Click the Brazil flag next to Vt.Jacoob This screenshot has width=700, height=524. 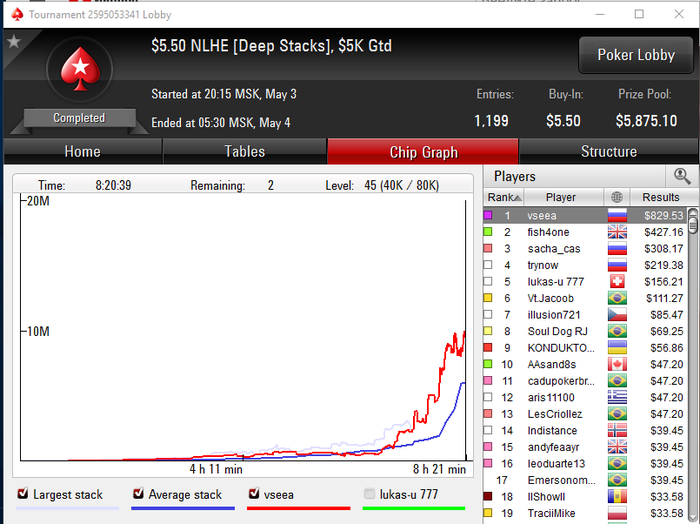[x=617, y=298]
